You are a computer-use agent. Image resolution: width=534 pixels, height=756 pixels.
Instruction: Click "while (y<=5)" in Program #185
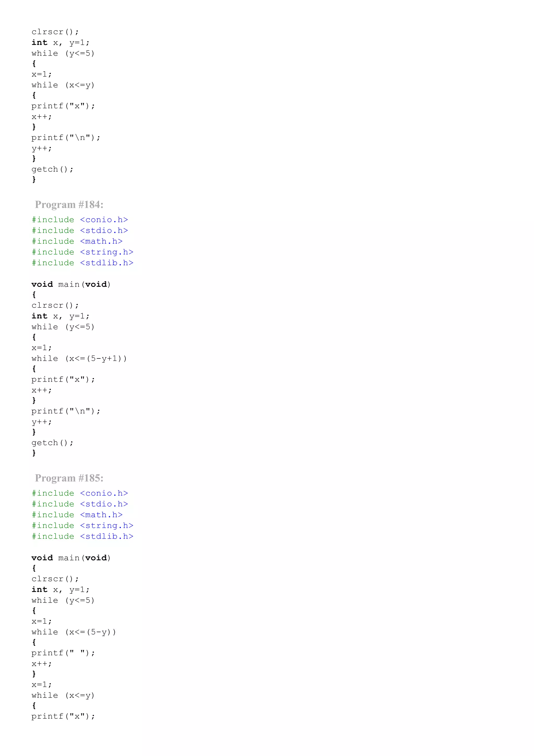coord(63,601)
